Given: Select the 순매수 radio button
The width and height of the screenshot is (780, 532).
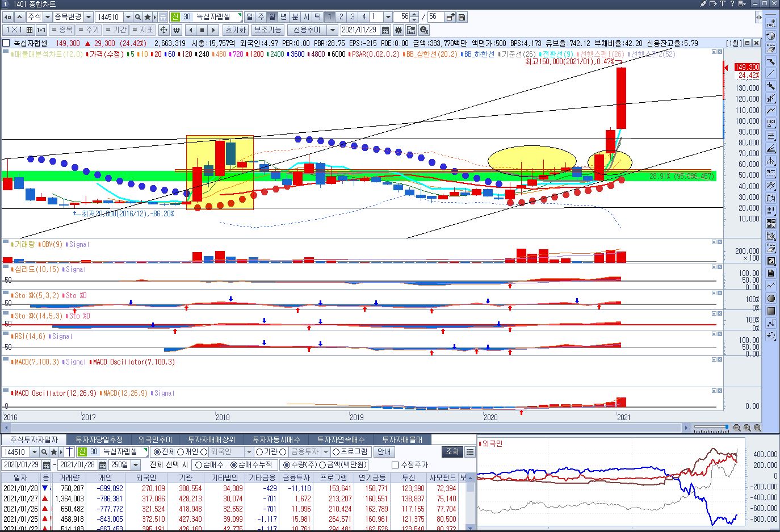Looking at the screenshot, I should point(199,465).
